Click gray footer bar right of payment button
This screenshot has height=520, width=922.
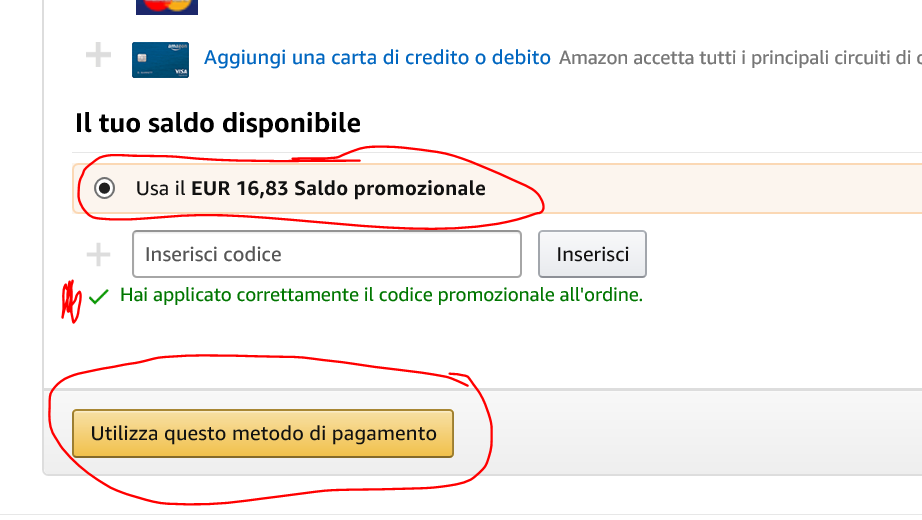[x=700, y=434]
